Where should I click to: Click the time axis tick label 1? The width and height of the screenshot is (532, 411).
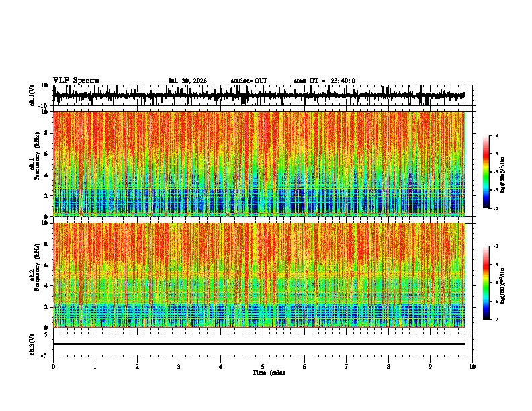(x=95, y=367)
